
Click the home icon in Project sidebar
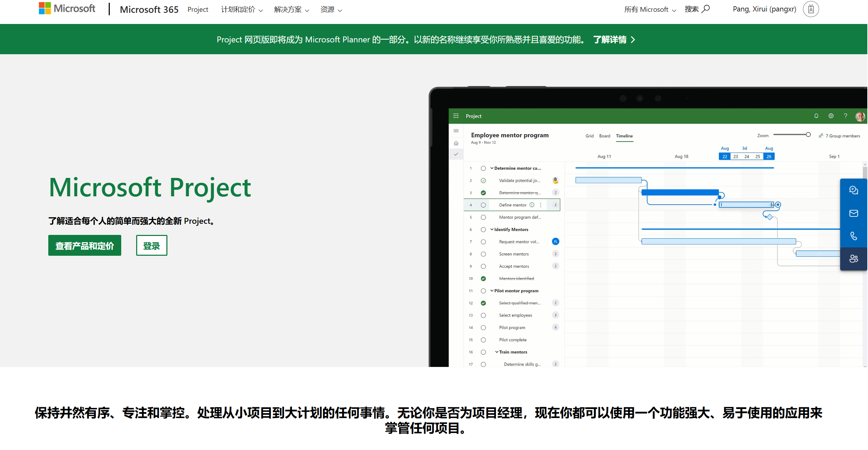[x=456, y=143]
